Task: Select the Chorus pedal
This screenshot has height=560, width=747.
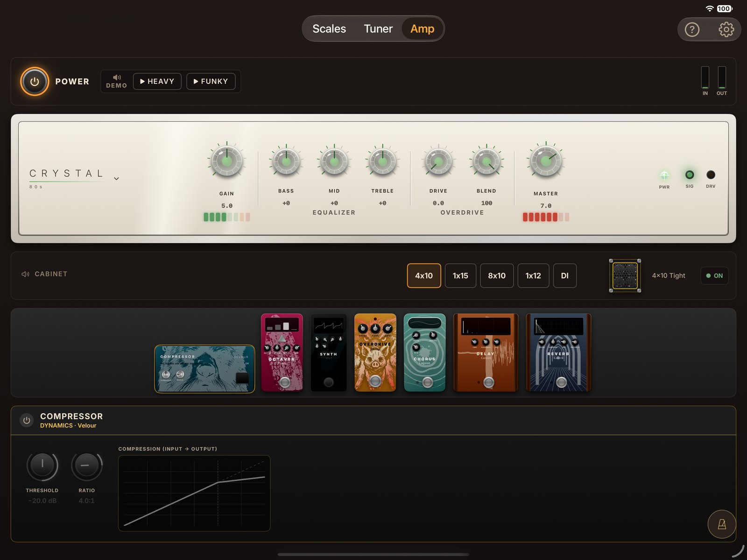Action: (x=424, y=352)
